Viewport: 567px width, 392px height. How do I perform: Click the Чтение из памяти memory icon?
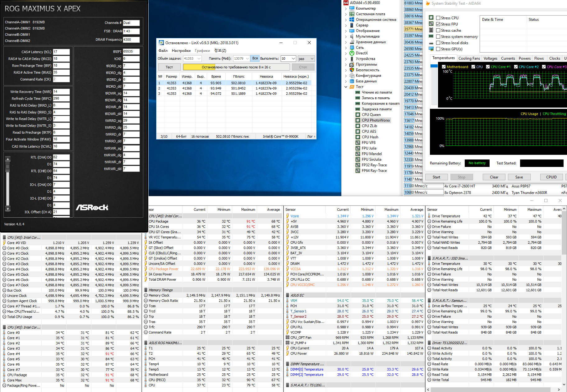pos(358,92)
